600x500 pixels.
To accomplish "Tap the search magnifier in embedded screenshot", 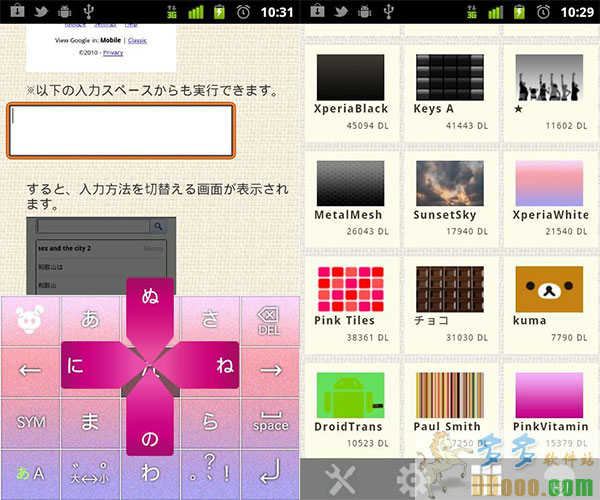I will pyautogui.click(x=158, y=226).
